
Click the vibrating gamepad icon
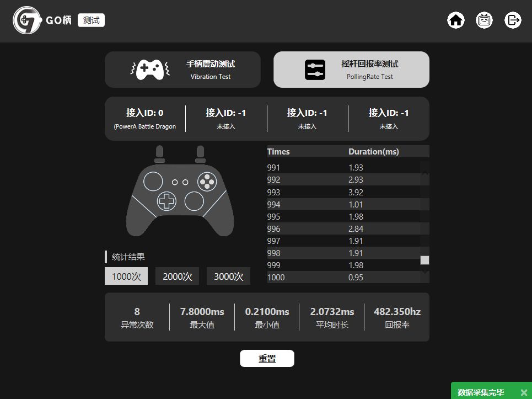pos(150,70)
